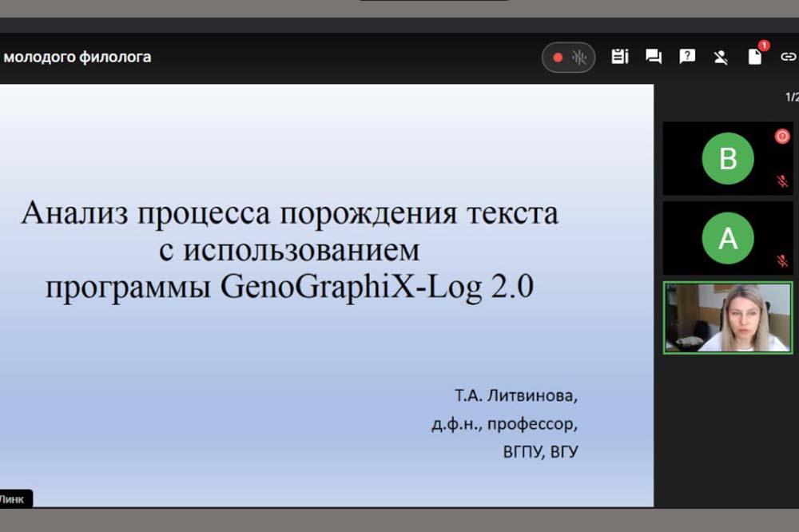Open the files icon with notification badge
799x532 pixels.
[755, 56]
